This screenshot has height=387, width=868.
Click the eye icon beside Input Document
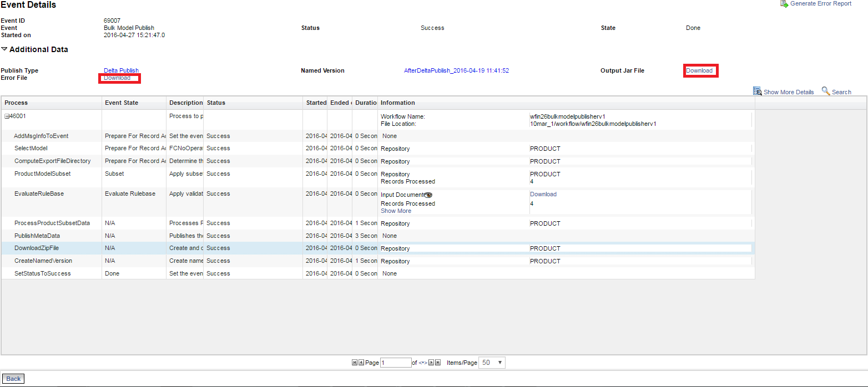pyautogui.click(x=428, y=195)
